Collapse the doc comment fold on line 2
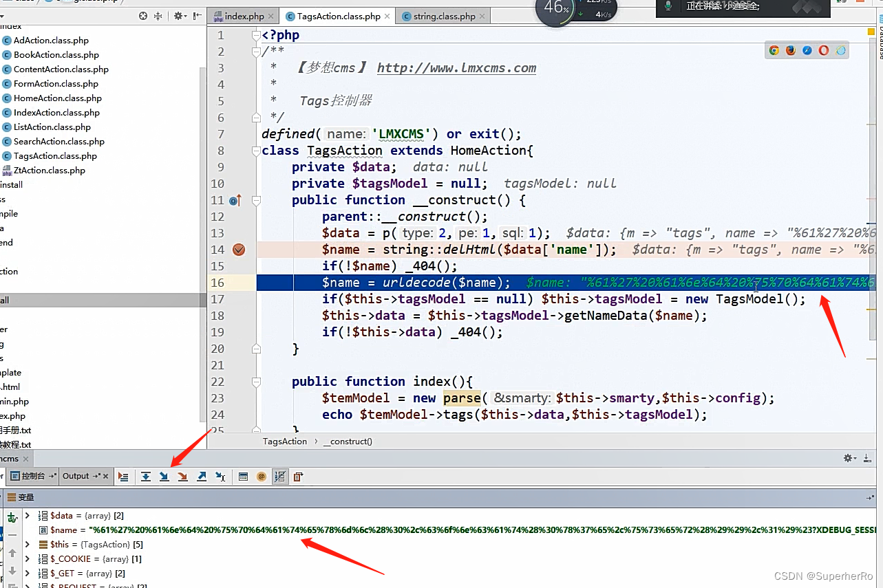 click(256, 52)
